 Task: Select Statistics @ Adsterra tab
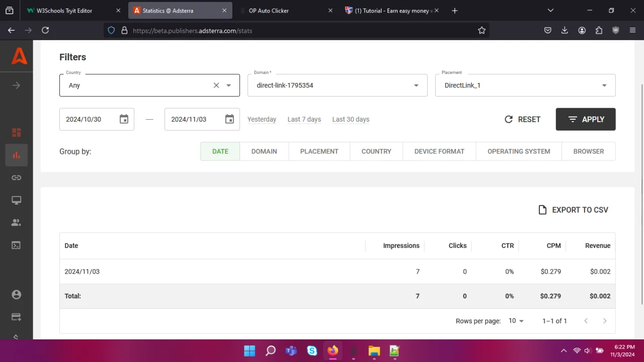click(180, 11)
